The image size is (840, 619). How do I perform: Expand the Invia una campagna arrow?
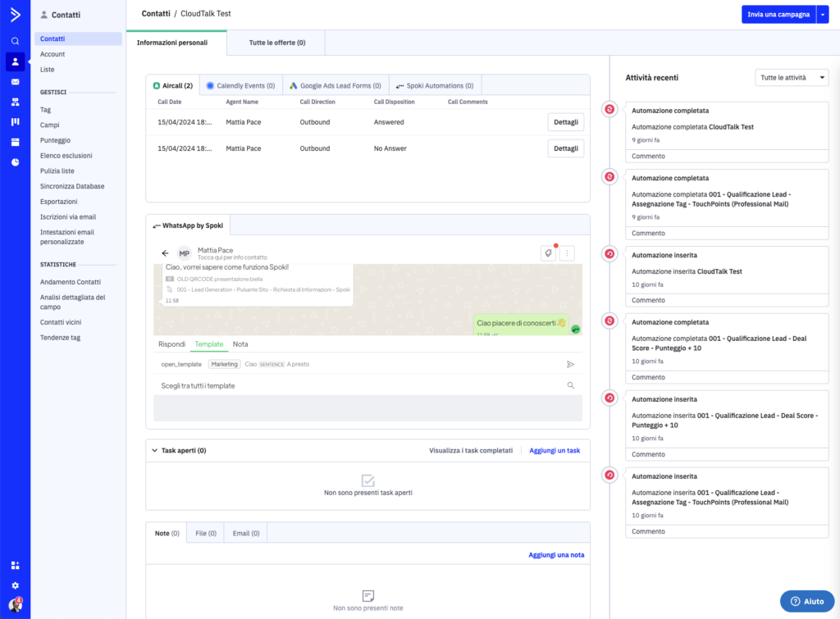(x=823, y=15)
